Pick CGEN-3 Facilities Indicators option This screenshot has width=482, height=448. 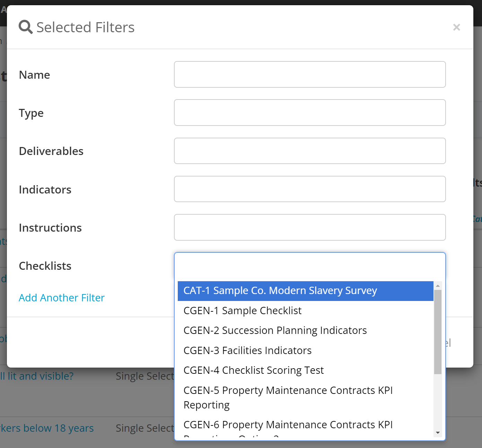(x=247, y=351)
